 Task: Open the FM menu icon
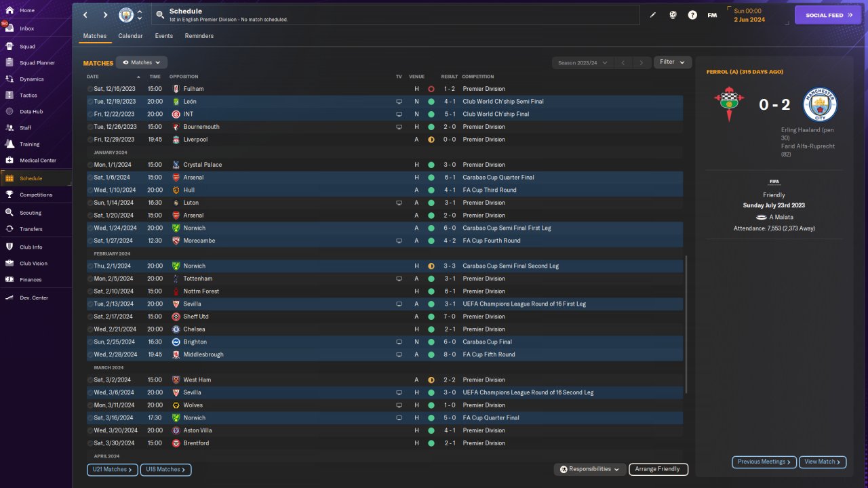click(712, 15)
